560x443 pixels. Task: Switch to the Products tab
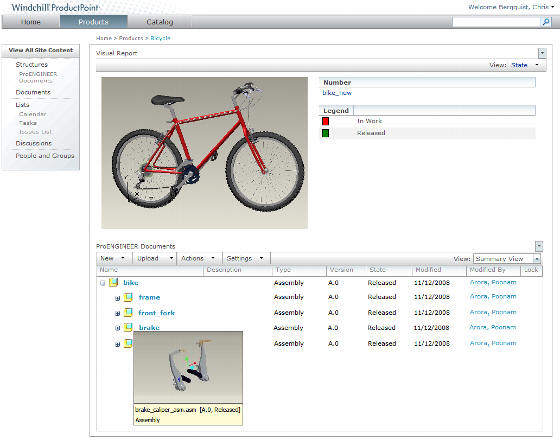pos(93,22)
